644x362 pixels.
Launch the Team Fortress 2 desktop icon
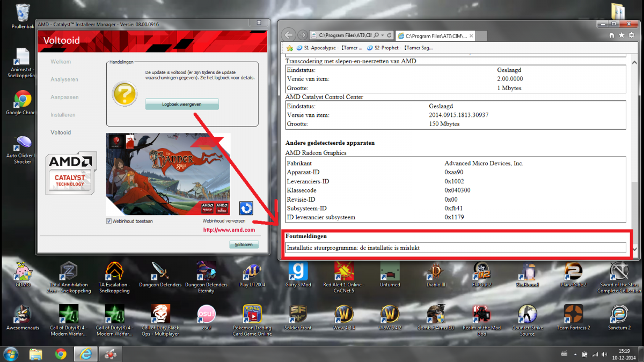point(573,317)
